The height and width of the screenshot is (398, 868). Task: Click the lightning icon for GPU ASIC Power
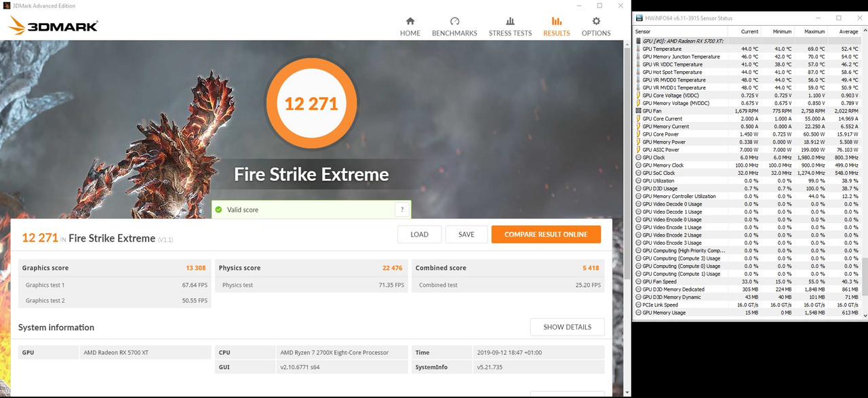(638, 150)
